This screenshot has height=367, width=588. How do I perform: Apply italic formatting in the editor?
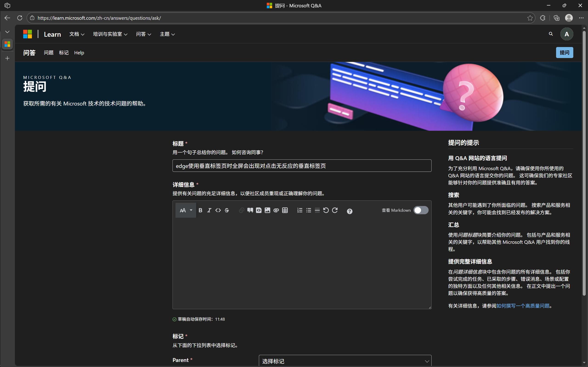(209, 210)
